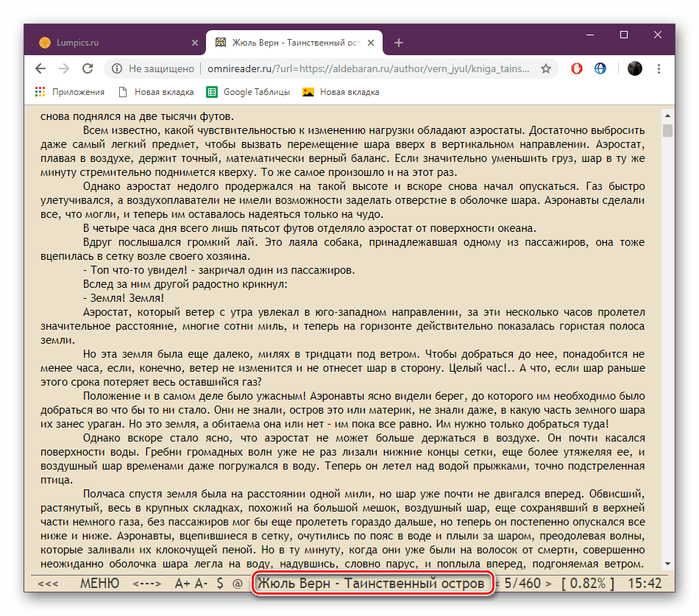Click the book title Жюль Верн - Таинственный остров
Image resolution: width=699 pixels, height=616 pixels.
click(372, 584)
